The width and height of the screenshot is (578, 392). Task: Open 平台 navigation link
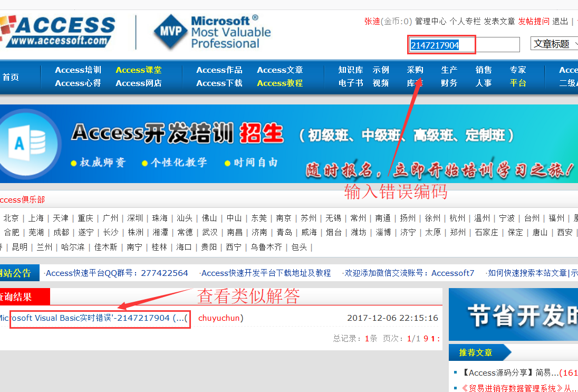point(518,83)
